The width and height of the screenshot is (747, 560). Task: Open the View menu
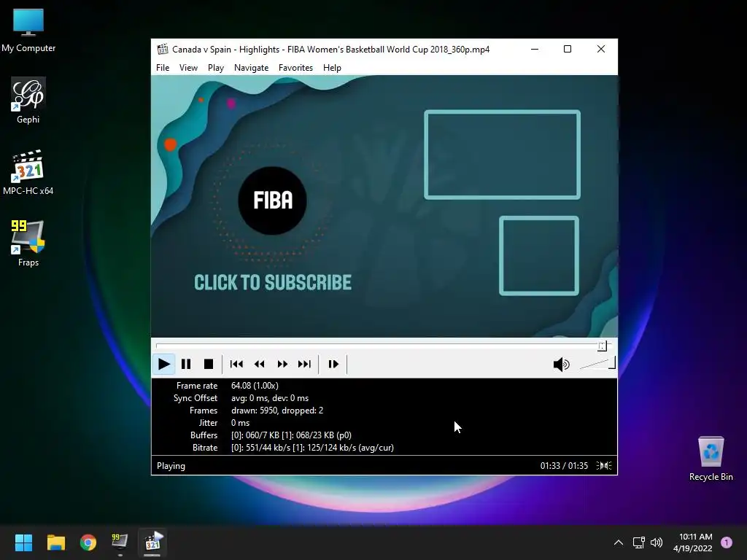[188, 68]
